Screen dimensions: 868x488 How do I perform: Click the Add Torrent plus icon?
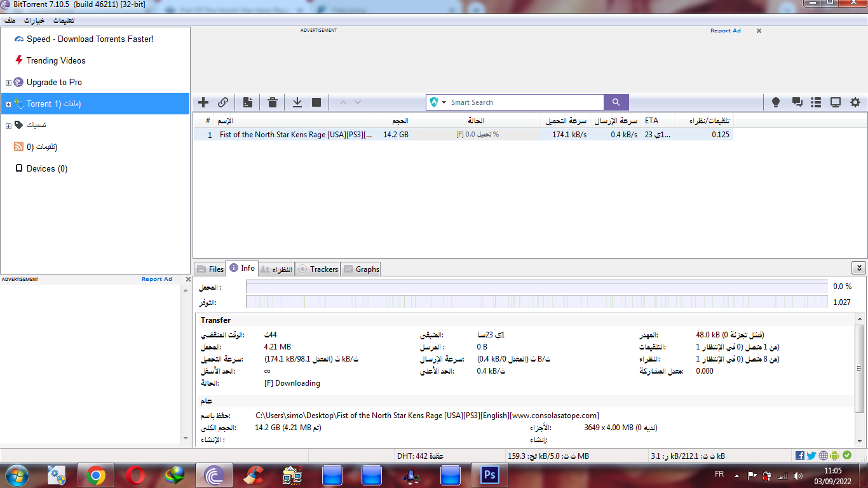click(x=203, y=102)
